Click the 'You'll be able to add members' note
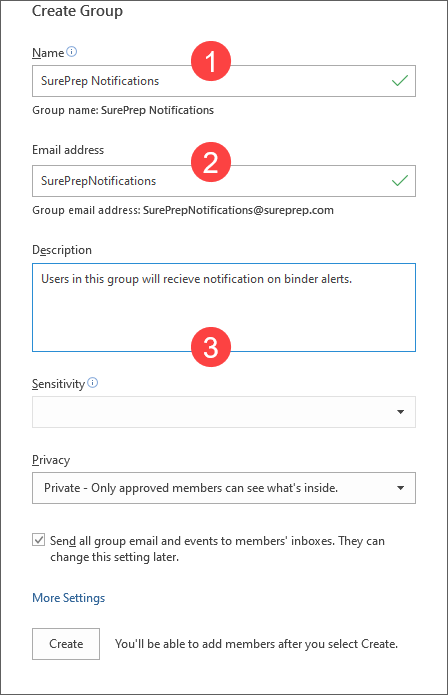Screen dimensions: 448x695 (x=257, y=644)
